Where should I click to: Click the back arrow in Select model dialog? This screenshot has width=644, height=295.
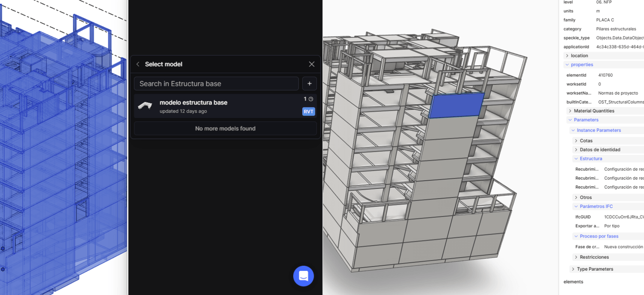click(x=137, y=64)
